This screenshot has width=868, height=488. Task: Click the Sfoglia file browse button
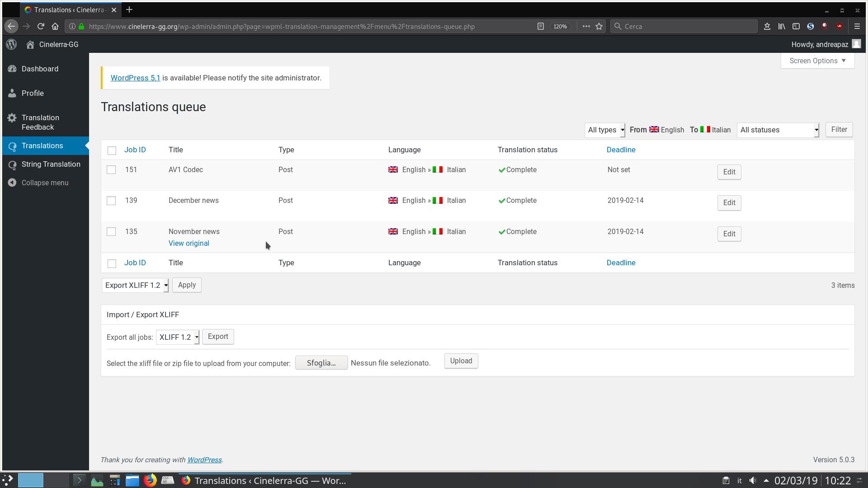click(321, 363)
